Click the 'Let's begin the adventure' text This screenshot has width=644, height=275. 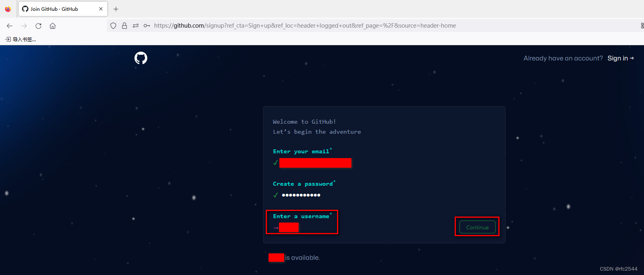[x=317, y=132]
